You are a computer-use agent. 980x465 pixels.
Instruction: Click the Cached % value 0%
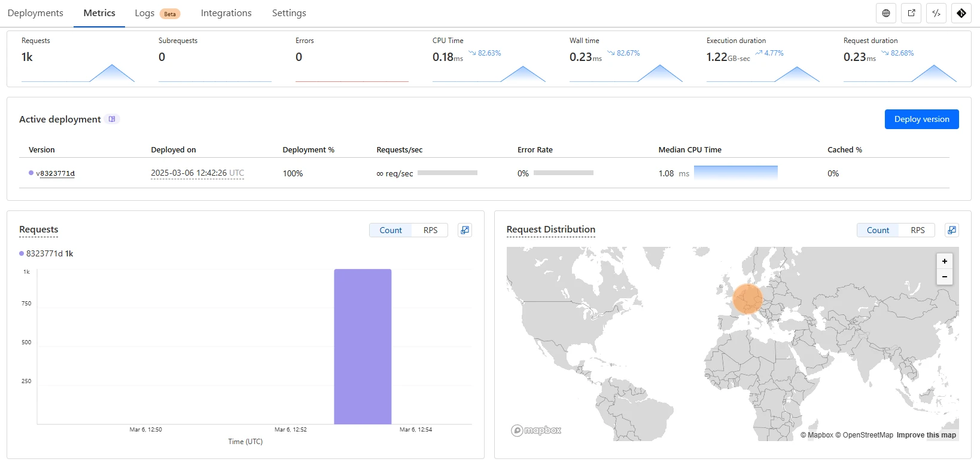pyautogui.click(x=833, y=173)
